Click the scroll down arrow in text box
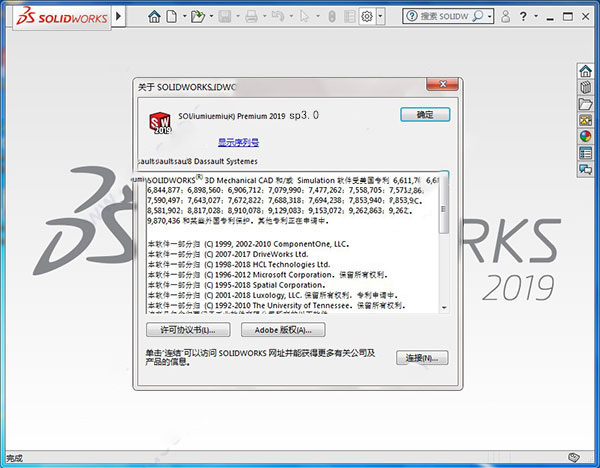 [444, 307]
